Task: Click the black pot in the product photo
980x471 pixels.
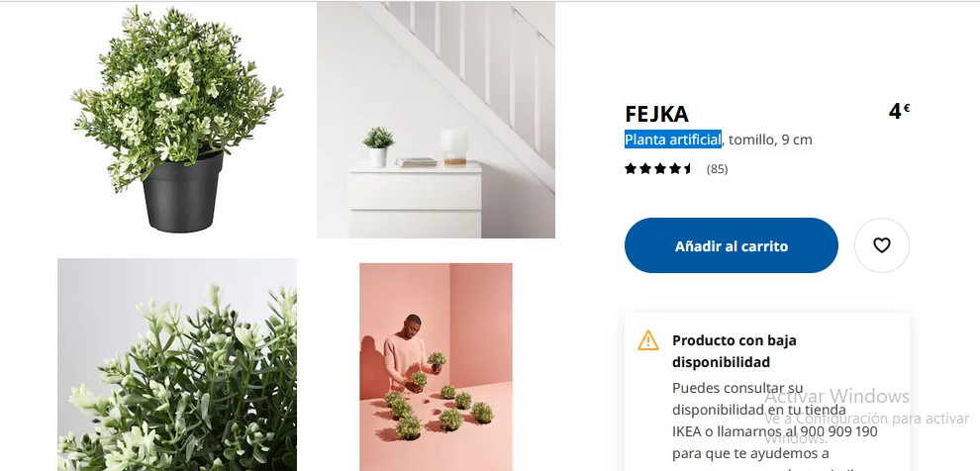Action: tap(182, 192)
